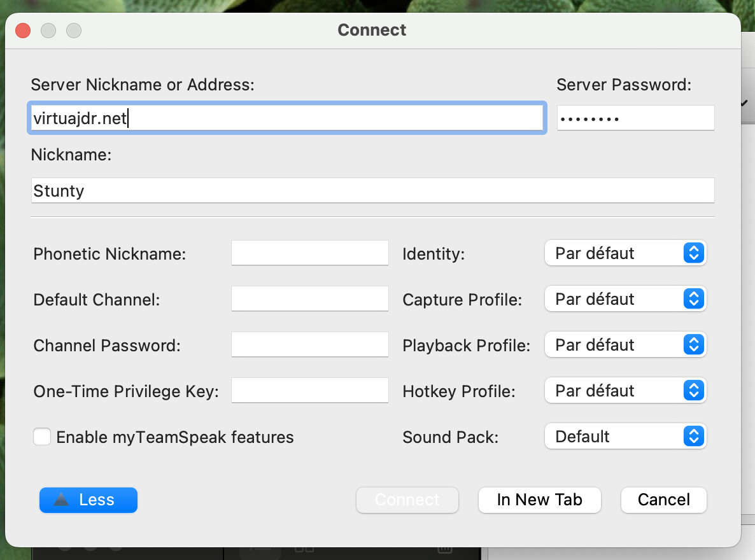Screen dimensions: 755x560
Task: Click the Default Channel text box
Action: (x=309, y=299)
